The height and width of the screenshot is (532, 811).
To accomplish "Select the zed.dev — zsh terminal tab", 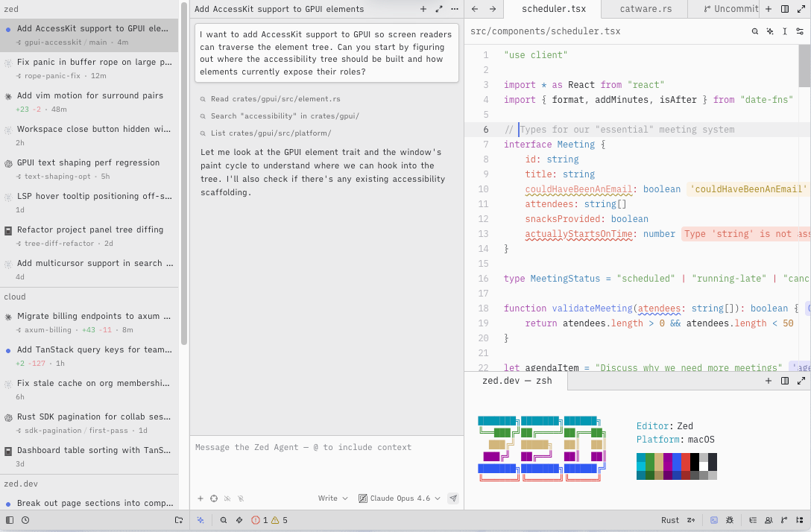I will tap(517, 381).
